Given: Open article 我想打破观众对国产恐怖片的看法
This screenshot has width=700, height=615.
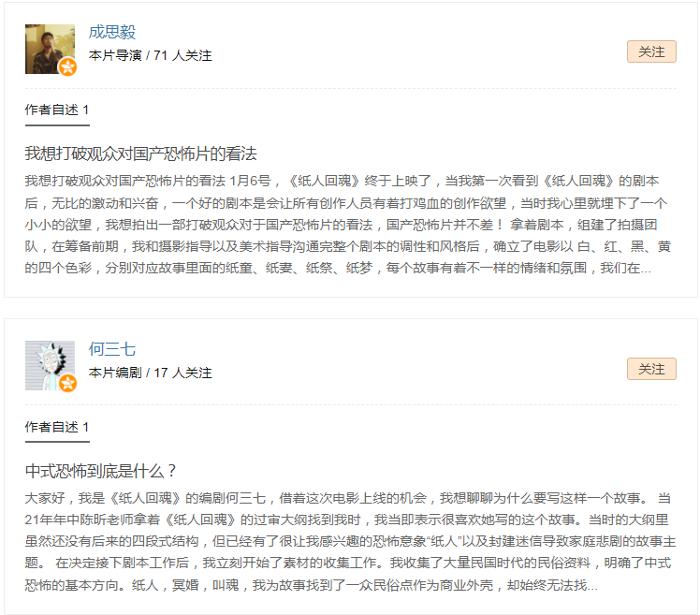Looking at the screenshot, I should (141, 154).
